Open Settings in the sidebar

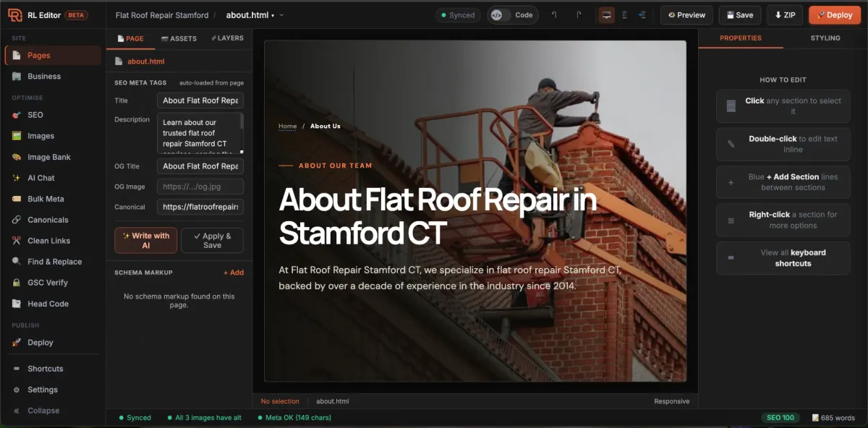click(52, 390)
